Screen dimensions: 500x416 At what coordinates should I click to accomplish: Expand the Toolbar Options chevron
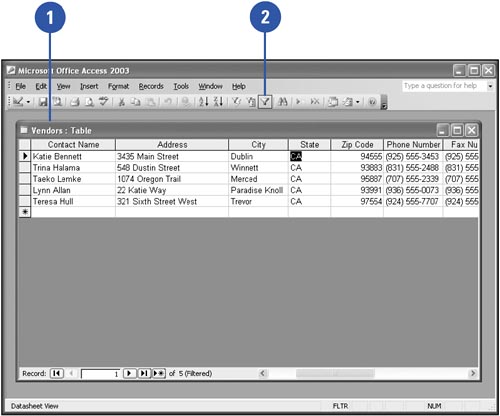coord(384,102)
